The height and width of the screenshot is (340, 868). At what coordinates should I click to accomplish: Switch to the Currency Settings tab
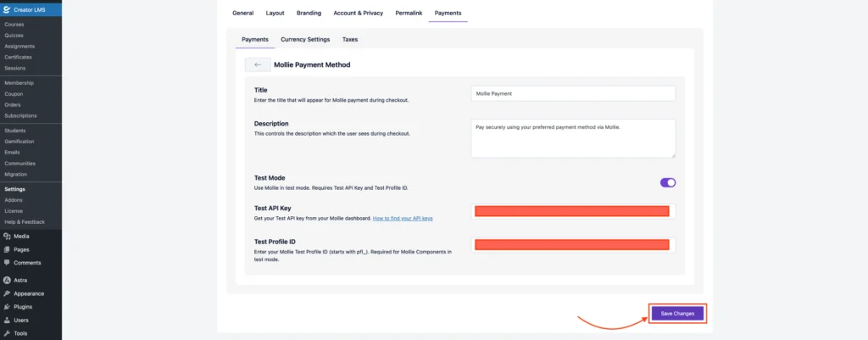tap(305, 39)
